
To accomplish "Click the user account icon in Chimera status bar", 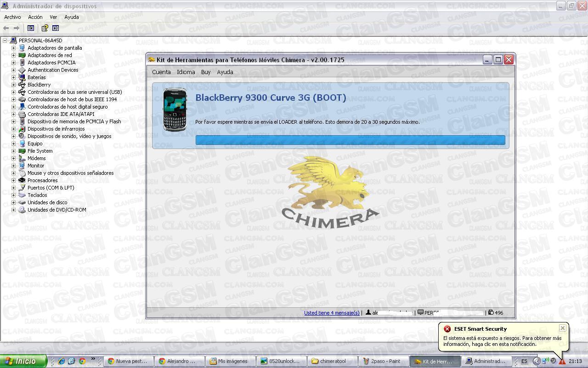I will point(368,312).
